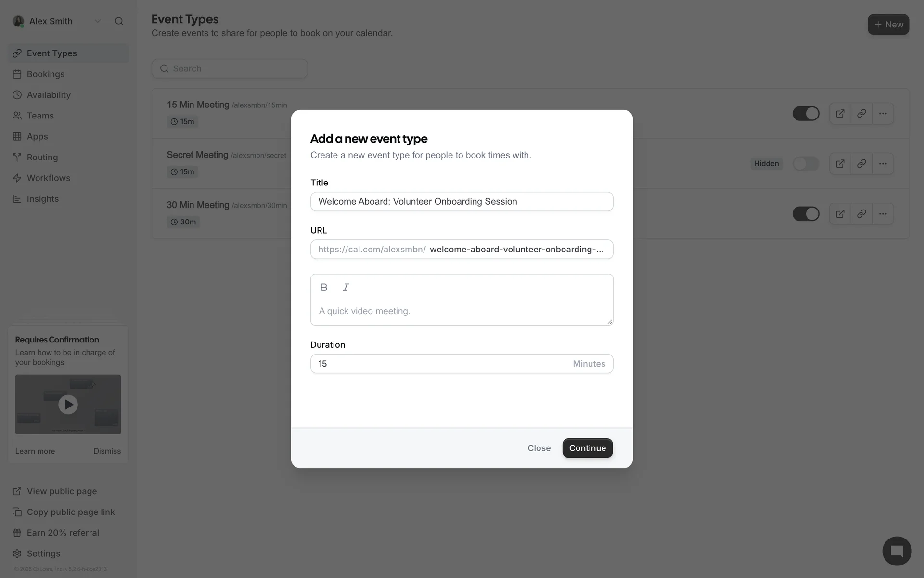Toggle italic formatting in description editor

click(346, 287)
